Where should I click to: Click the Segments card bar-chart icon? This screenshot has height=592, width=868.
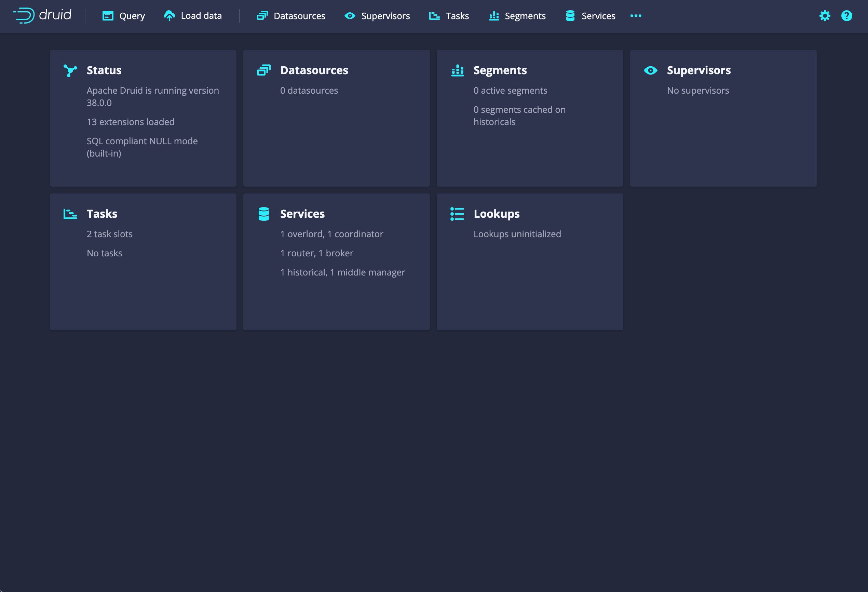coord(457,70)
